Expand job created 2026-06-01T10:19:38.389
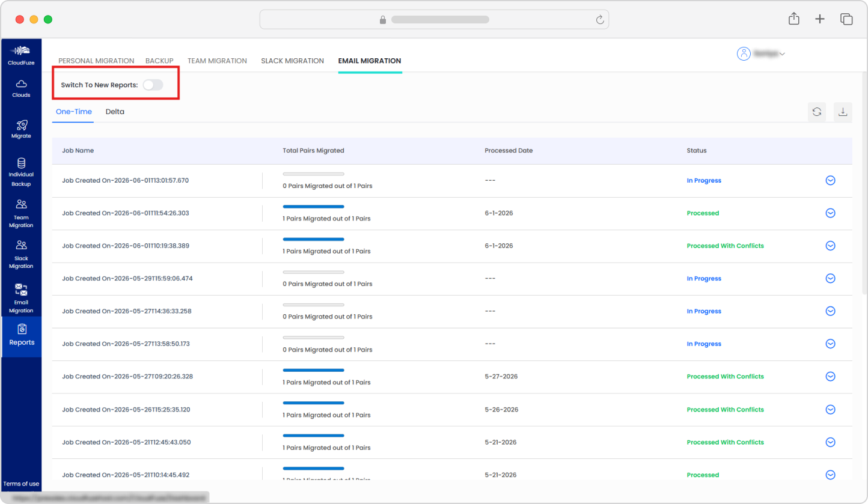868x504 pixels. [831, 246]
